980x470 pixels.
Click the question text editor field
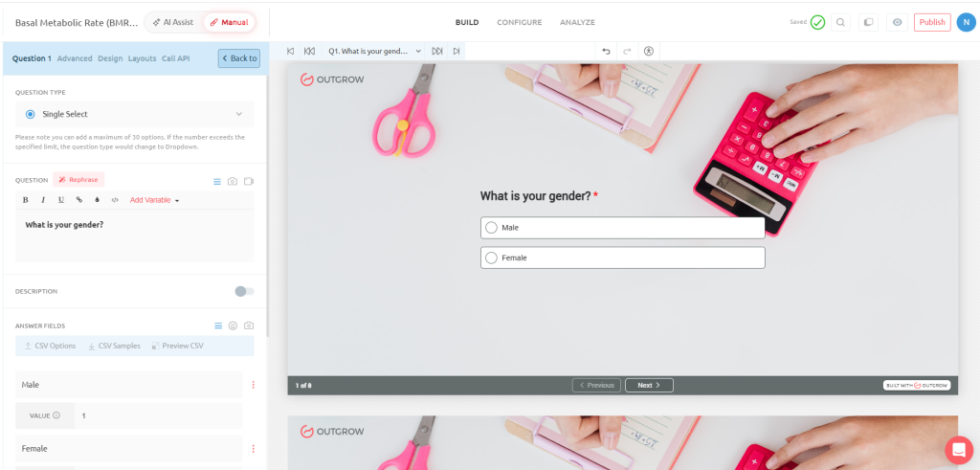click(x=135, y=235)
